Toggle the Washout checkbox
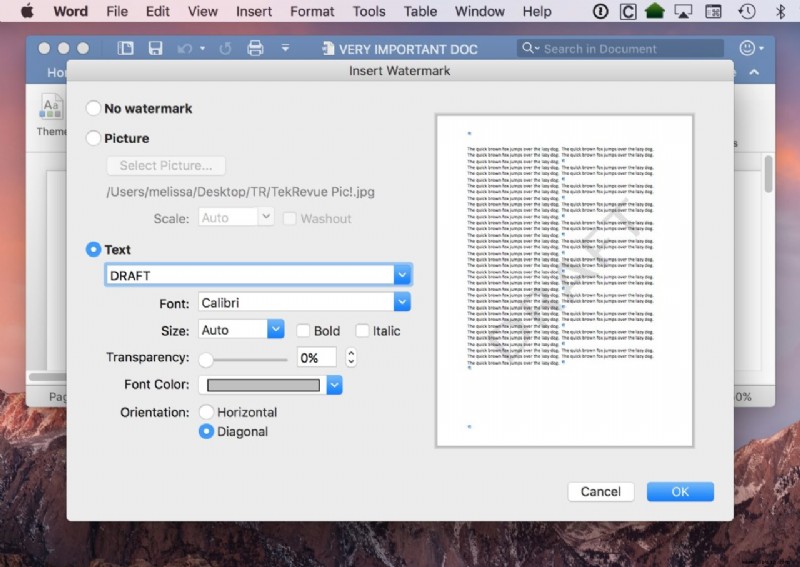Screen dimensions: 800x567 click(x=289, y=218)
